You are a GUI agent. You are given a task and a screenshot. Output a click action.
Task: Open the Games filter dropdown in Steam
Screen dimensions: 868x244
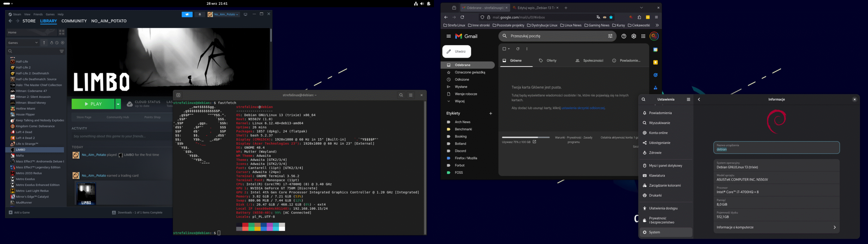click(23, 43)
